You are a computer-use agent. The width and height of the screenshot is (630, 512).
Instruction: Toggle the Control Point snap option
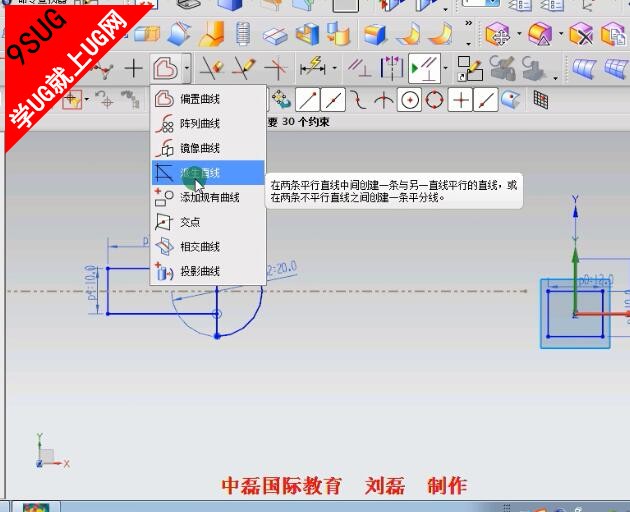(358, 99)
